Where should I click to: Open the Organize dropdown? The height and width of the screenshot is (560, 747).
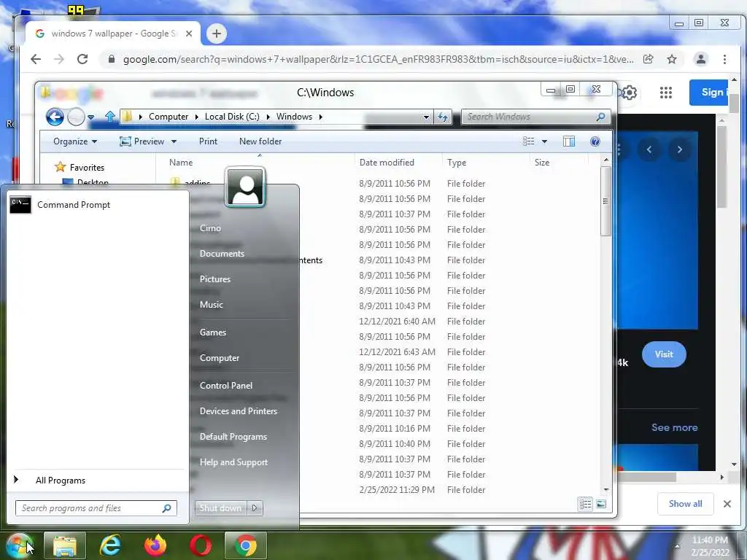tap(75, 141)
